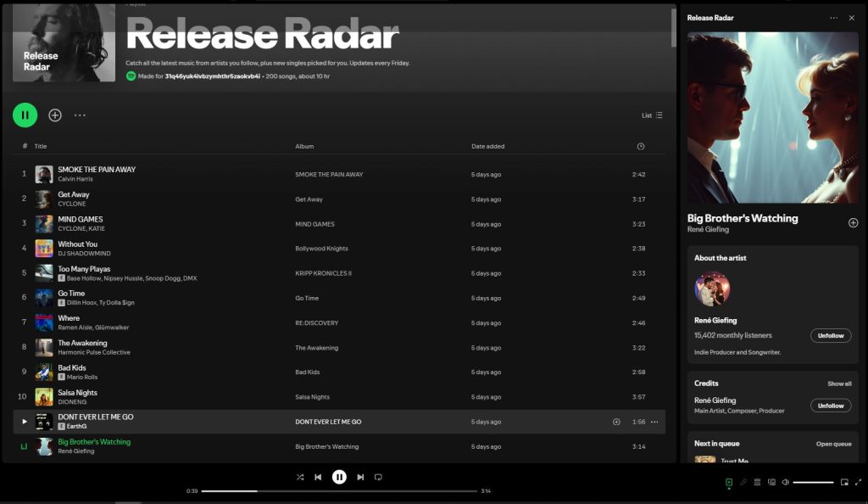
Task: Add Big Brother's Watching to Liked Songs in side panel
Action: pos(853,222)
